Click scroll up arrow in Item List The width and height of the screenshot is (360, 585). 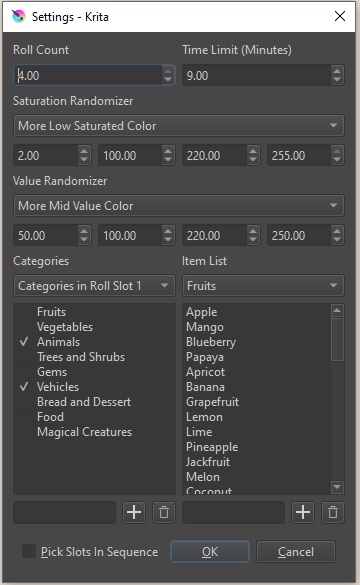337,310
